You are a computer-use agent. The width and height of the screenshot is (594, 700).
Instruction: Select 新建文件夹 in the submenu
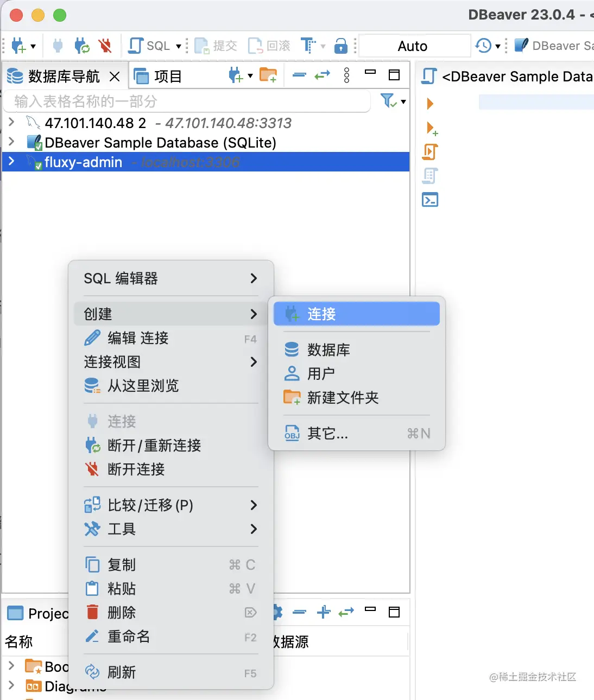[357, 398]
